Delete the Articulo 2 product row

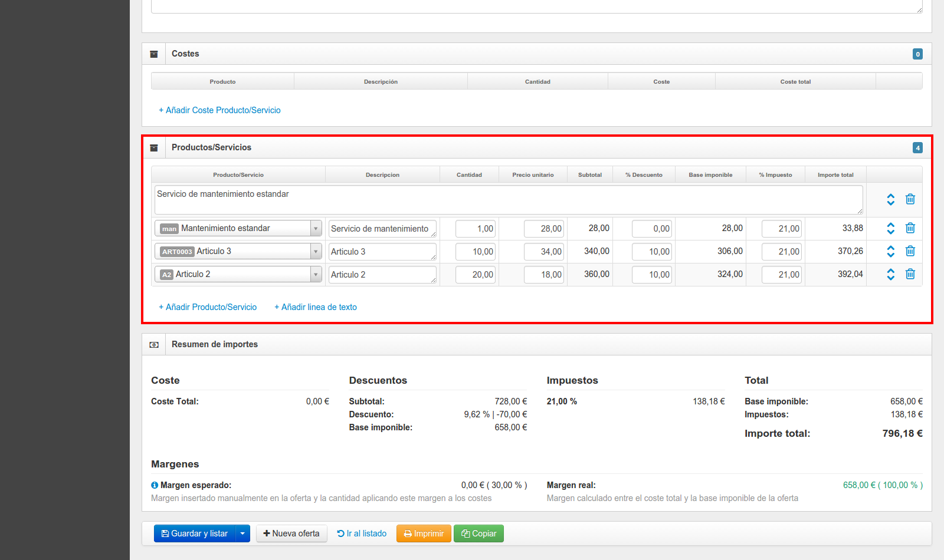[x=910, y=274]
